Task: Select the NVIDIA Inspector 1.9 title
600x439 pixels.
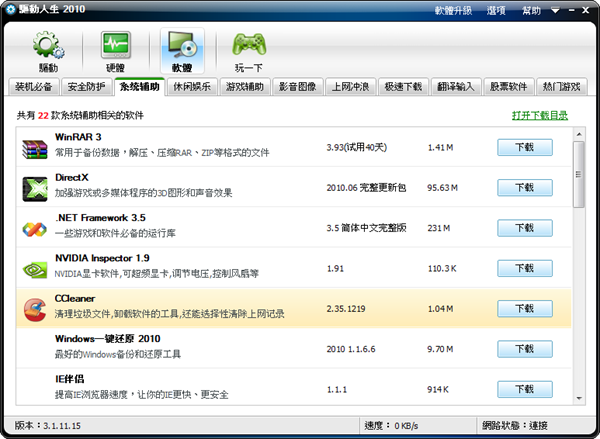Action: point(102,258)
